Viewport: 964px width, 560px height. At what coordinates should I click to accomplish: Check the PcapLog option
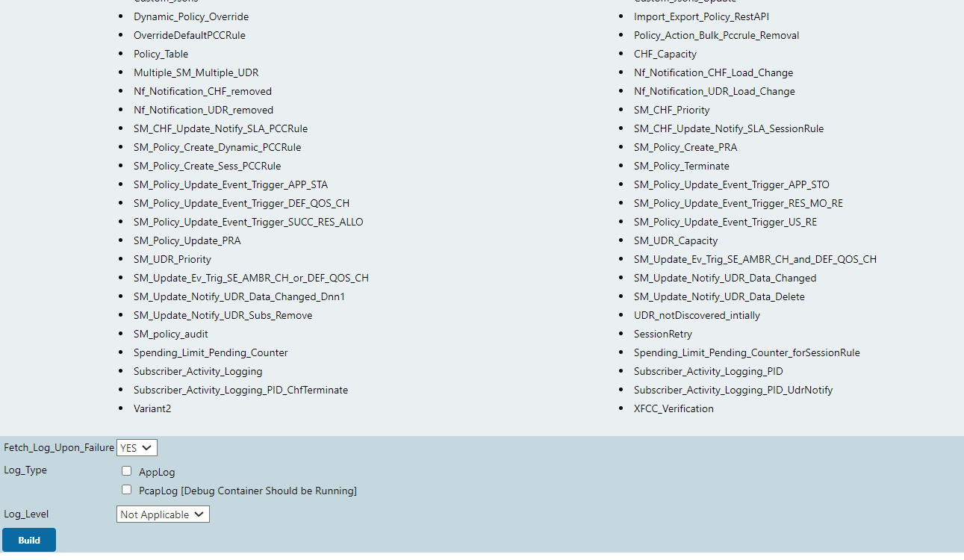pyautogui.click(x=127, y=489)
